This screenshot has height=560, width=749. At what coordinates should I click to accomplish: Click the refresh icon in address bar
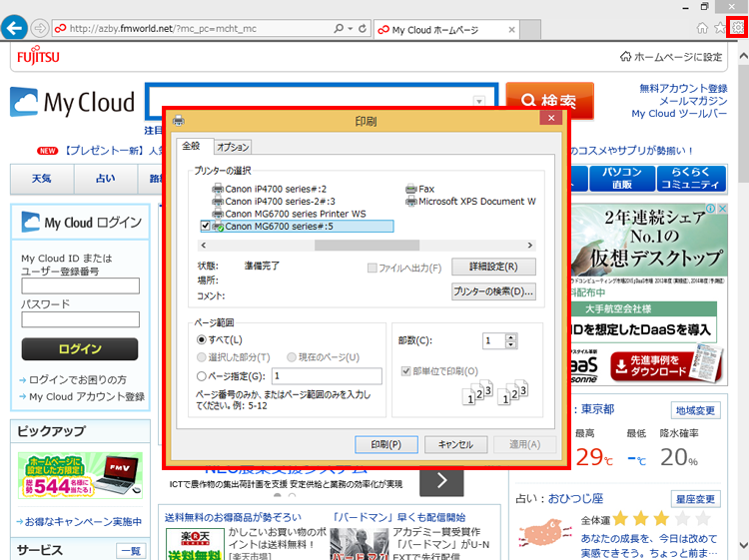pyautogui.click(x=361, y=30)
